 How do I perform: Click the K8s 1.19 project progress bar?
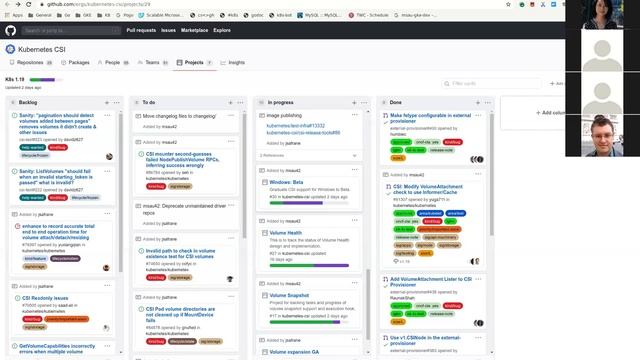pos(46,80)
